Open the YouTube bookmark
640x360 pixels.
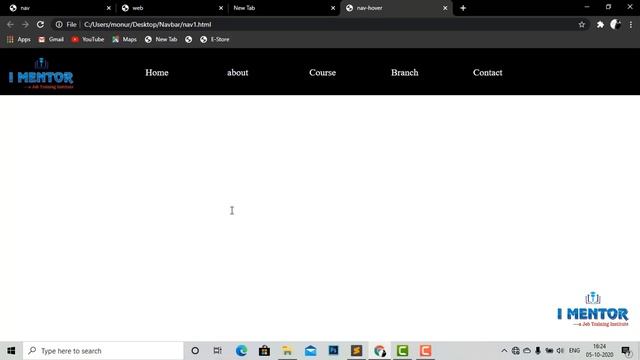coord(87,39)
